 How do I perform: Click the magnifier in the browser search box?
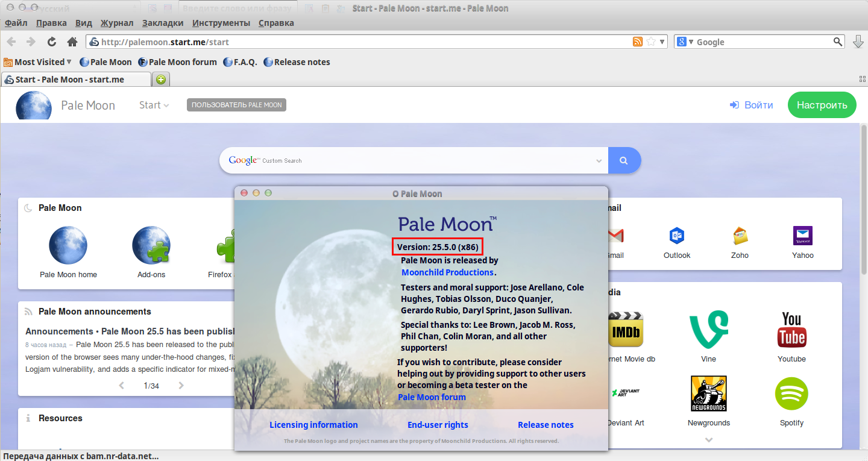(x=838, y=42)
